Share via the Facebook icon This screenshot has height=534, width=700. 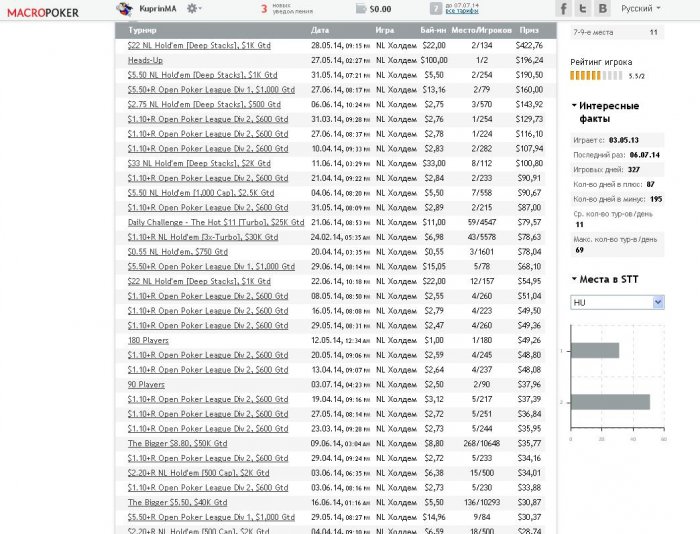tap(563, 8)
